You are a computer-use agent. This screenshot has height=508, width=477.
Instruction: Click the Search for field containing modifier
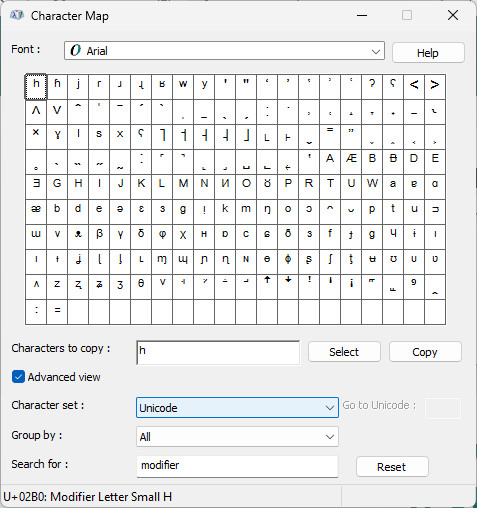coord(237,466)
